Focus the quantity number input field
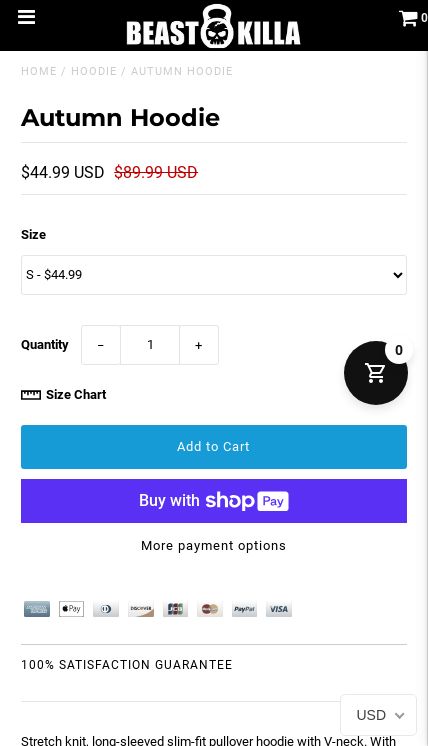The width and height of the screenshot is (428, 746). point(150,345)
